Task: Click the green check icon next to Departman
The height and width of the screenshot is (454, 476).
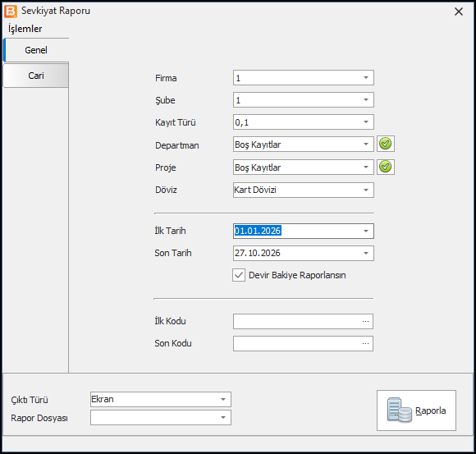Action: [x=386, y=144]
